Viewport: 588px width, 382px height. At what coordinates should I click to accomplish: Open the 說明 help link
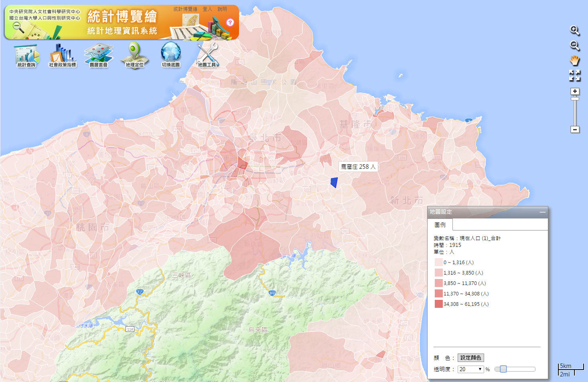click(x=222, y=9)
